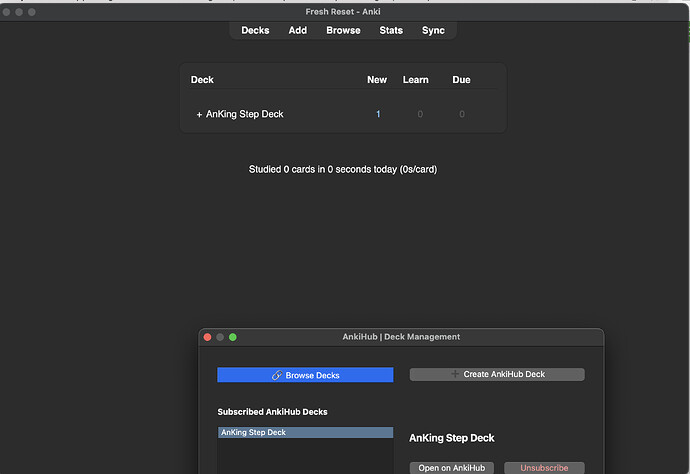Open the Decks tab in Anki
The image size is (690, 474).
(255, 30)
